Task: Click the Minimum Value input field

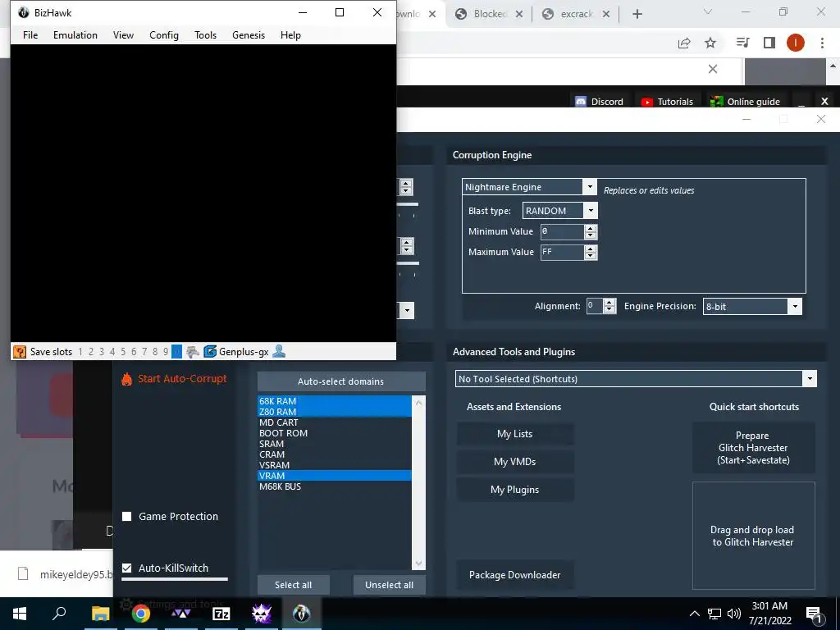Action: [562, 231]
